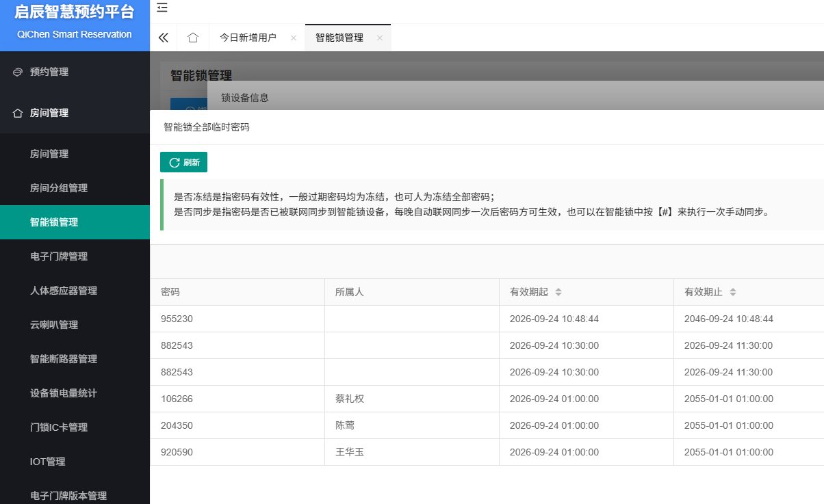Click start date 2026-09-24 10:48:44
Screen dimensions: 824x504
554,319
